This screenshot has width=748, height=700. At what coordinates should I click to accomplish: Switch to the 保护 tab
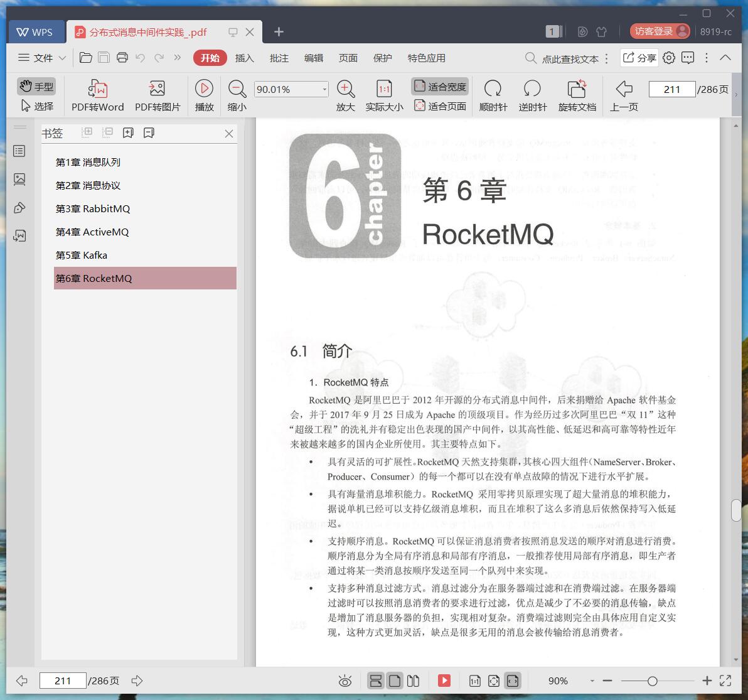tap(383, 58)
